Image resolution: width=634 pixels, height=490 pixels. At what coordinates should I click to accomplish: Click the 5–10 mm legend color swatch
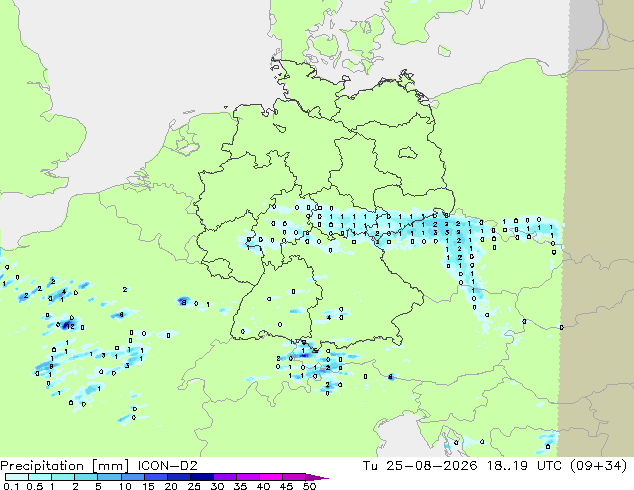(109, 477)
